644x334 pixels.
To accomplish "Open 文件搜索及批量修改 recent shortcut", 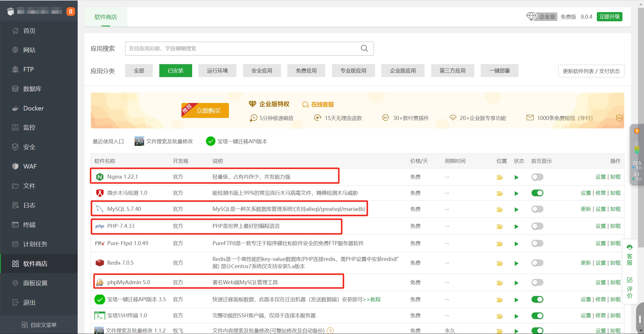I will 164,141.
